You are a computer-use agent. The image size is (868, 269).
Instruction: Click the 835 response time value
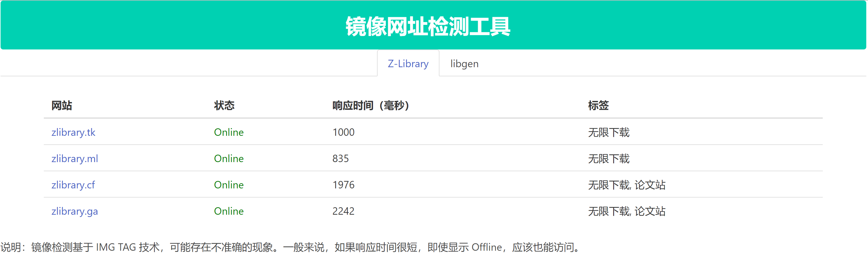(340, 159)
